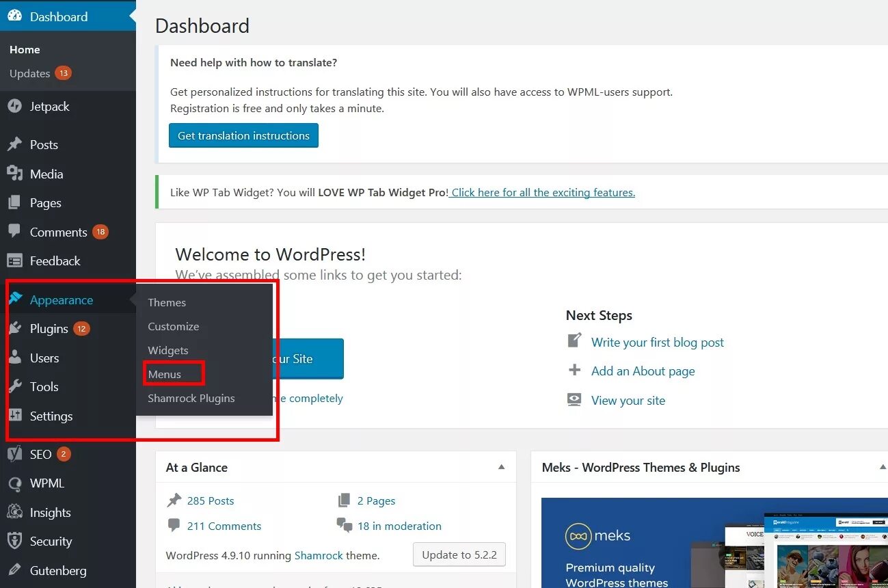The height and width of the screenshot is (588, 888).
Task: Go to Home under Dashboard
Action: [25, 49]
